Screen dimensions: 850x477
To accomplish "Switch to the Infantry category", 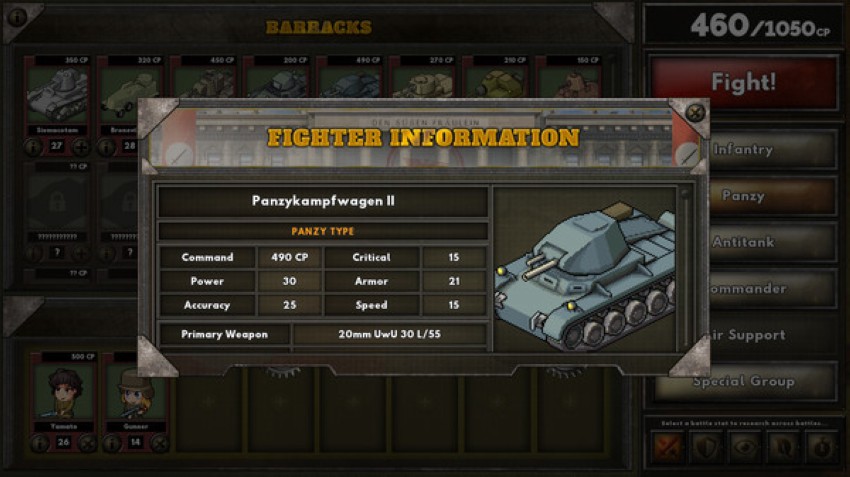I will pos(772,149).
